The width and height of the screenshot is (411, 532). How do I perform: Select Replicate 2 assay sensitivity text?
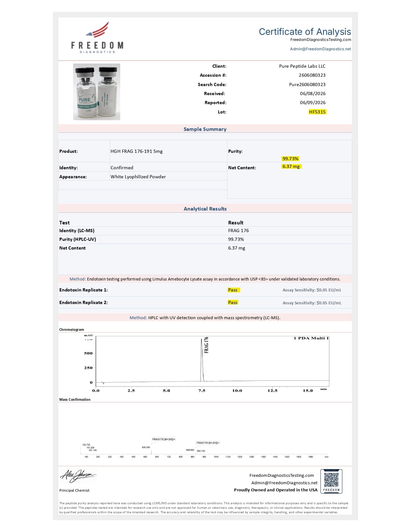pos(312,303)
